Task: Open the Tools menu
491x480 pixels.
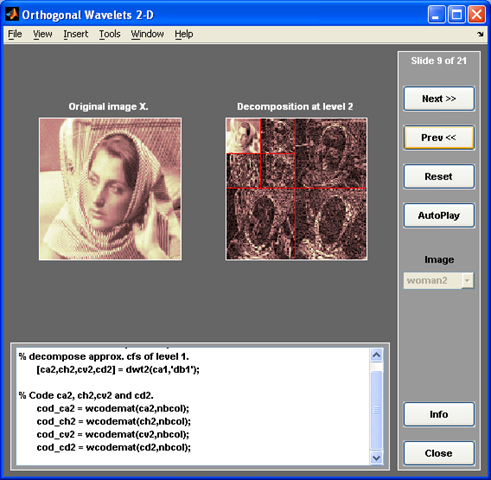Action: click(109, 34)
